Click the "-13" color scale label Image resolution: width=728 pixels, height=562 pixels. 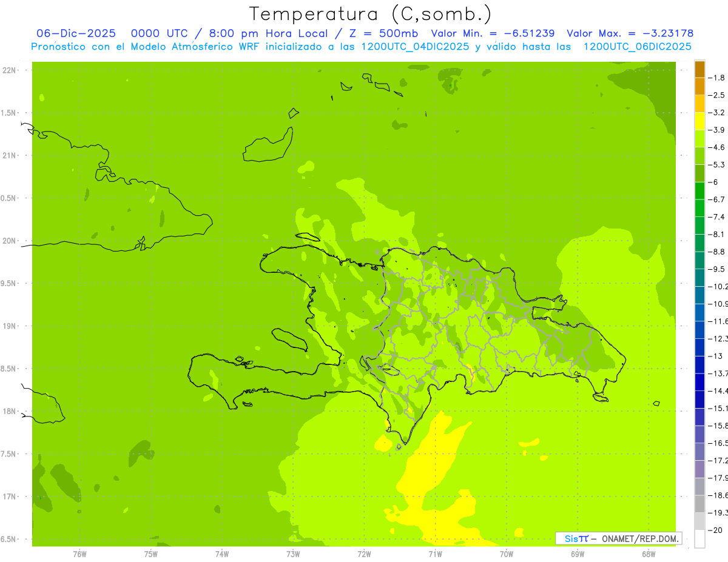pyautogui.click(x=714, y=356)
